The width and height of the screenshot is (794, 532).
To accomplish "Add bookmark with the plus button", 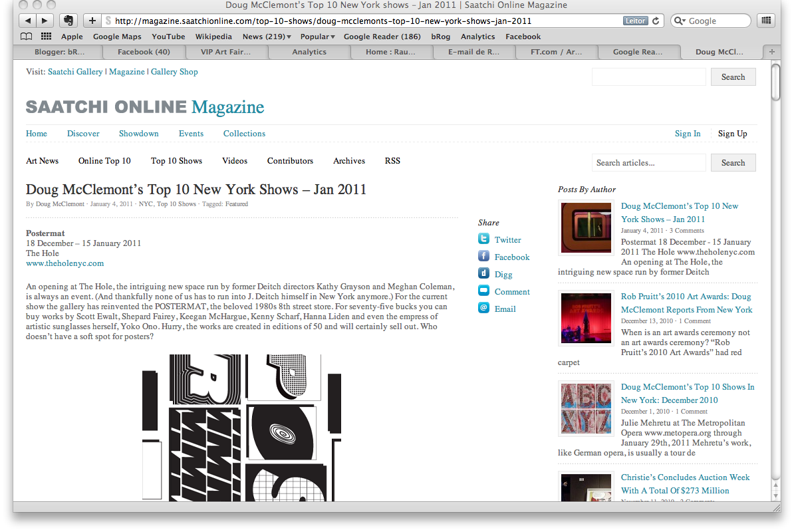I will [92, 21].
